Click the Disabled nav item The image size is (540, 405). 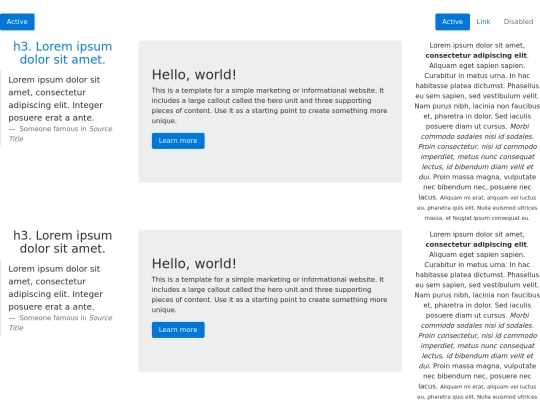[x=518, y=22]
